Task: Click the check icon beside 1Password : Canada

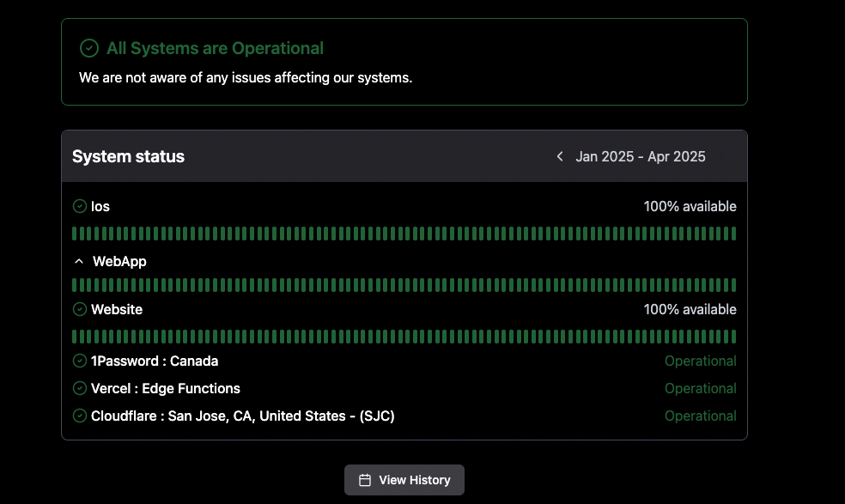Action: (x=80, y=361)
